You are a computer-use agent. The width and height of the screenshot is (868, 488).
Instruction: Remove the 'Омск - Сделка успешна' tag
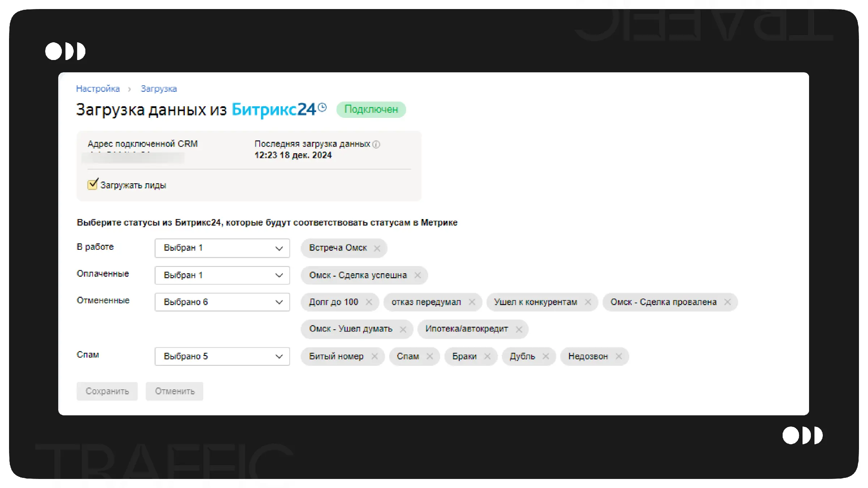(417, 275)
